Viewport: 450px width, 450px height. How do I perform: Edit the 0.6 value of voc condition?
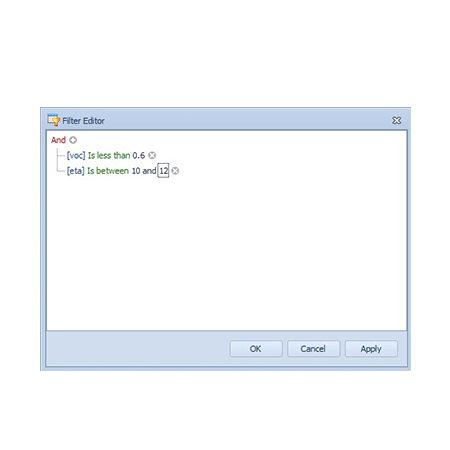[139, 156]
